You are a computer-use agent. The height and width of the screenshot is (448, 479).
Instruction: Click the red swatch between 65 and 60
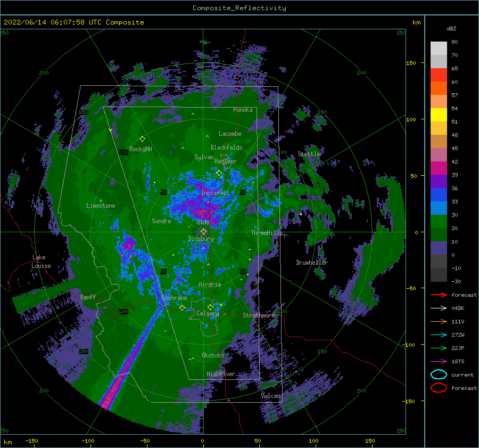[x=439, y=75]
